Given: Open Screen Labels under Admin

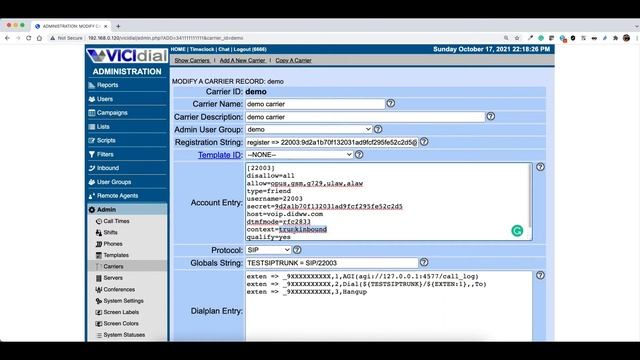Looking at the screenshot, I should click(121, 312).
